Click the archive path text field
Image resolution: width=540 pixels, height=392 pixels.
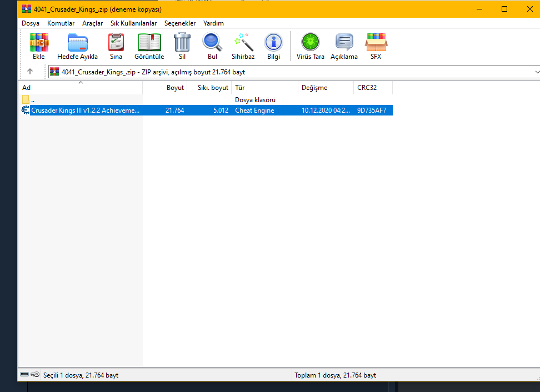point(294,72)
